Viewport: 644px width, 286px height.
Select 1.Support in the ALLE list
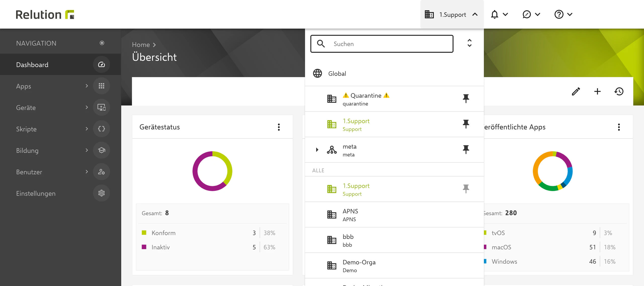pyautogui.click(x=394, y=189)
